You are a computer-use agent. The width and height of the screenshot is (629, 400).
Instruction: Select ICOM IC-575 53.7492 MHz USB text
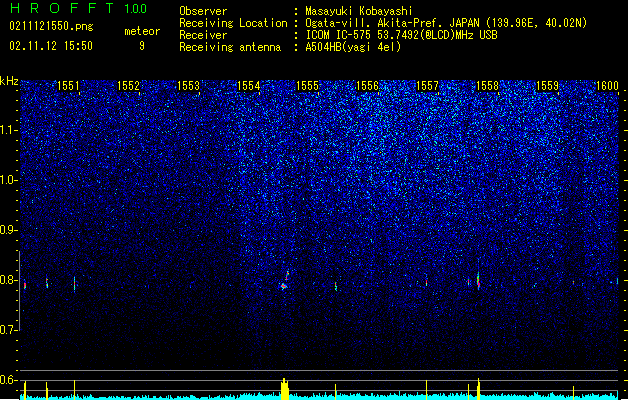[401, 35]
